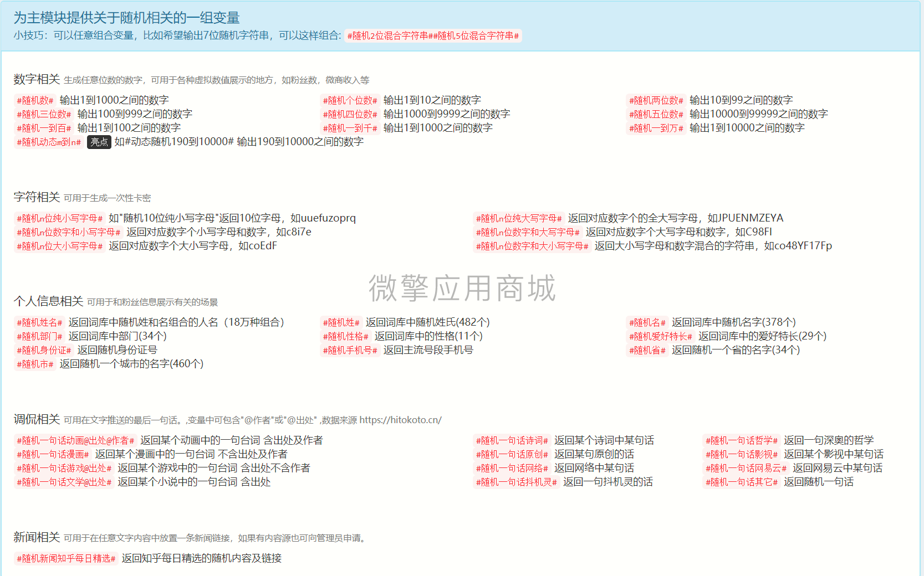Screen dimensions: 924x576
Task: Click the 数字相关 section heading
Action: (37, 79)
